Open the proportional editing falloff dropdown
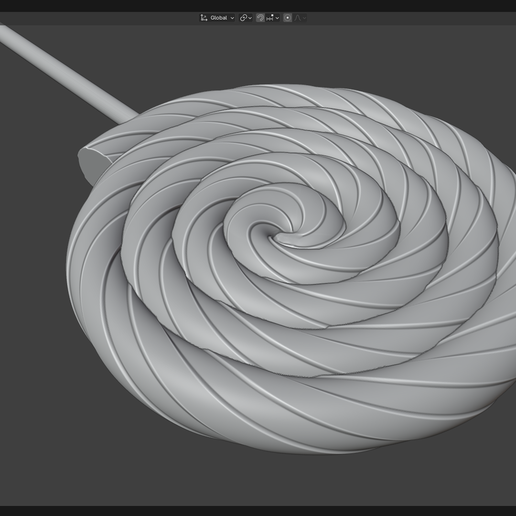The height and width of the screenshot is (516, 516). pyautogui.click(x=300, y=18)
